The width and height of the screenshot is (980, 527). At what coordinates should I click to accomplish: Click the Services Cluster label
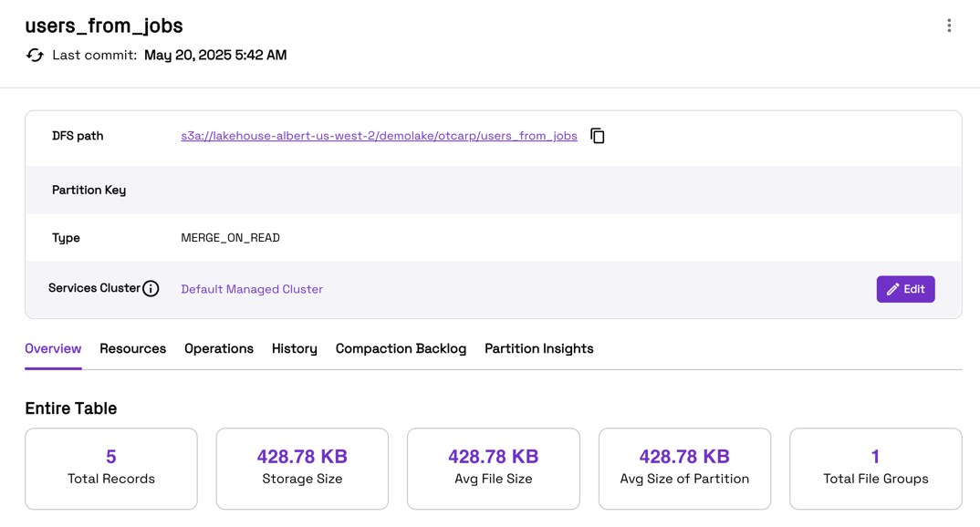tap(94, 288)
